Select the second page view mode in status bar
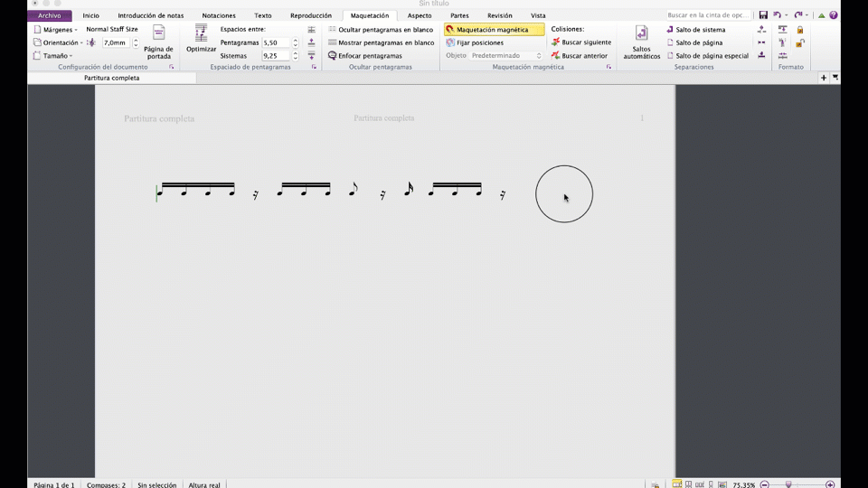 pyautogui.click(x=688, y=484)
